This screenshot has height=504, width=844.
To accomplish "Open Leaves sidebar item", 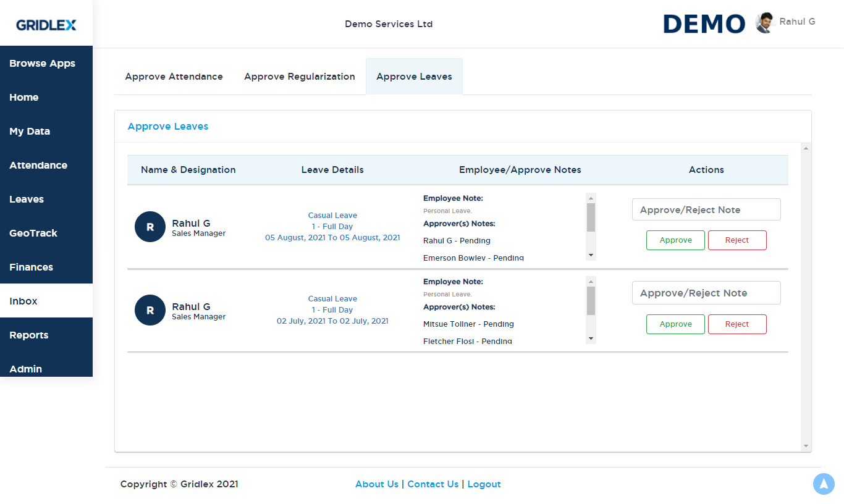I will [46, 199].
